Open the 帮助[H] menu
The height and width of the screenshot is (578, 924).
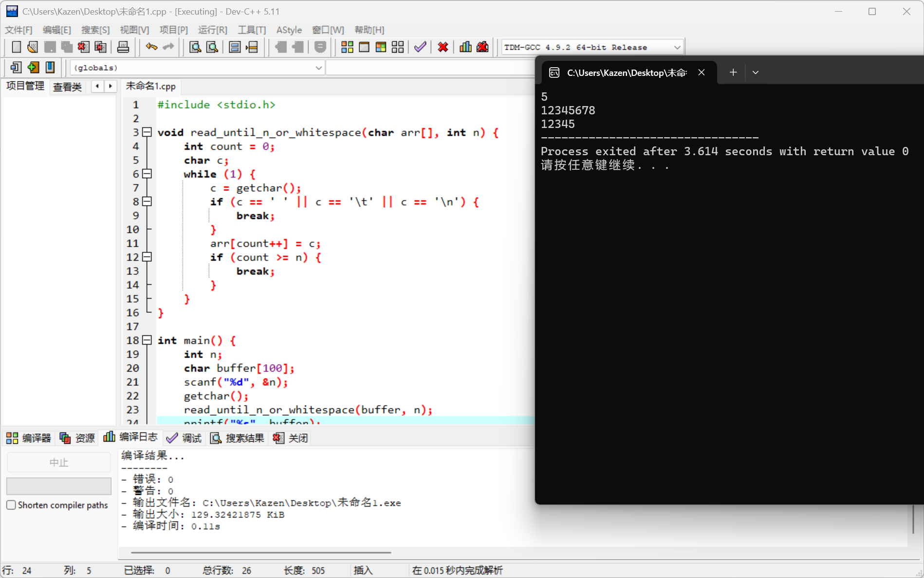tap(370, 30)
